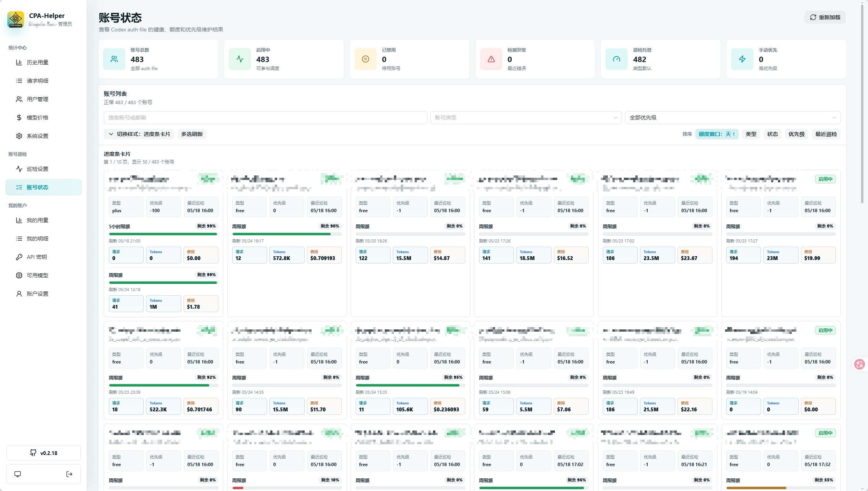Click 系统设置 gear icon
The width and height of the screenshot is (868, 491).
pyautogui.click(x=19, y=136)
